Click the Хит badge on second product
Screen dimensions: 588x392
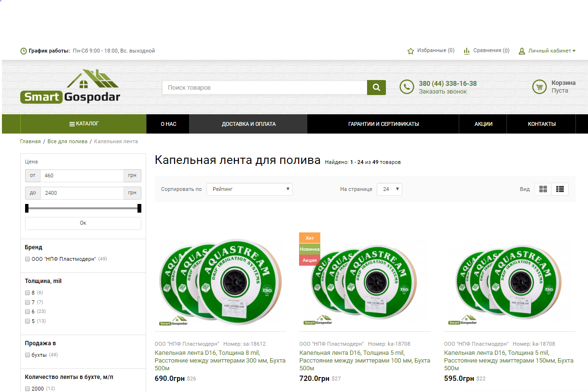(x=310, y=238)
